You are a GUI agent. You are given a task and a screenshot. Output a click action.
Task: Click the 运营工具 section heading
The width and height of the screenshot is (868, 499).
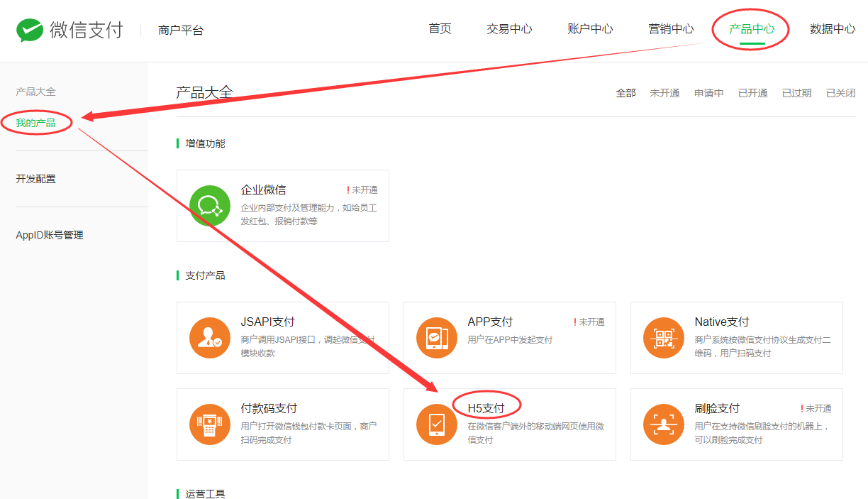coord(205,493)
